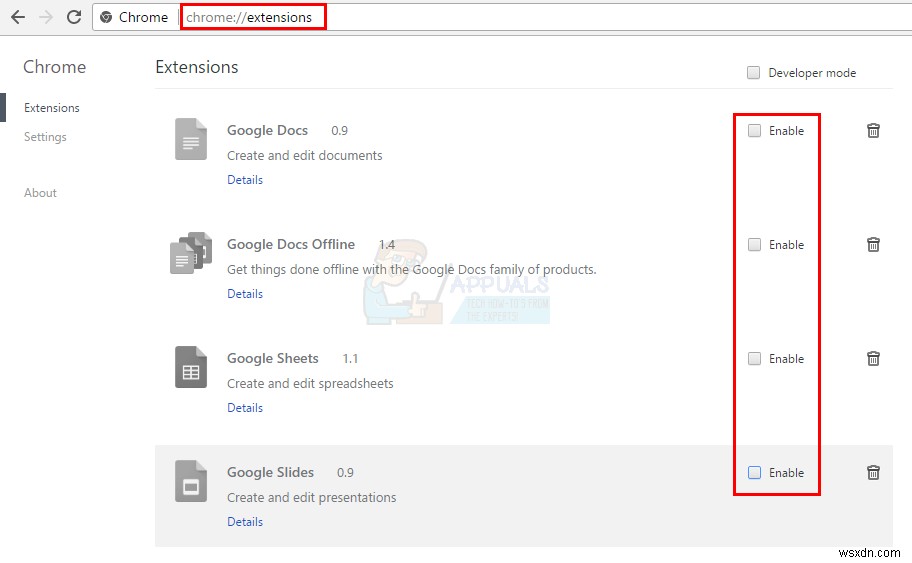The image size is (912, 563).
Task: Click version 1.1 of Google Sheets
Action: [x=350, y=358]
